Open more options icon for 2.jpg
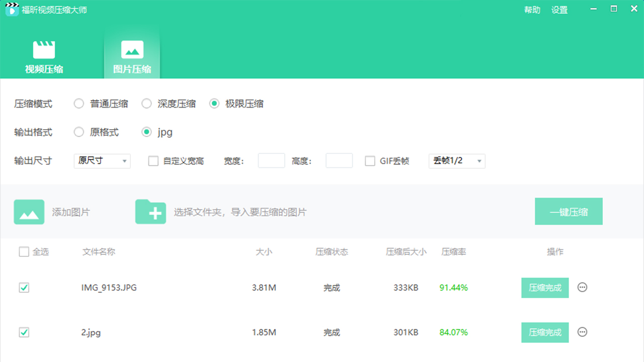Image resolution: width=644 pixels, height=362 pixels. [582, 332]
